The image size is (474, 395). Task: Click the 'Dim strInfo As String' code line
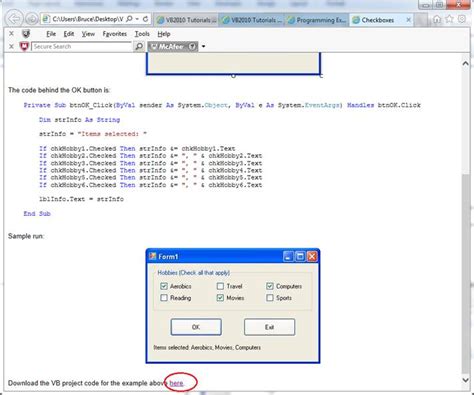79,119
